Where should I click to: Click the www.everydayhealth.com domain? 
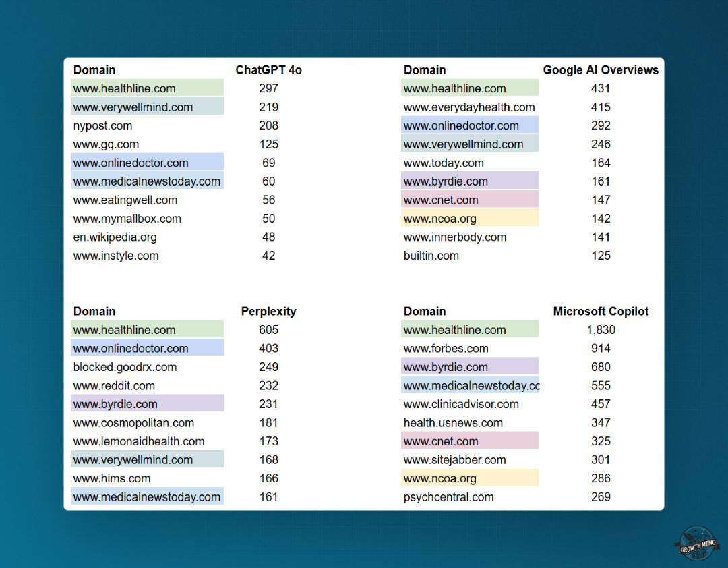tap(469, 107)
